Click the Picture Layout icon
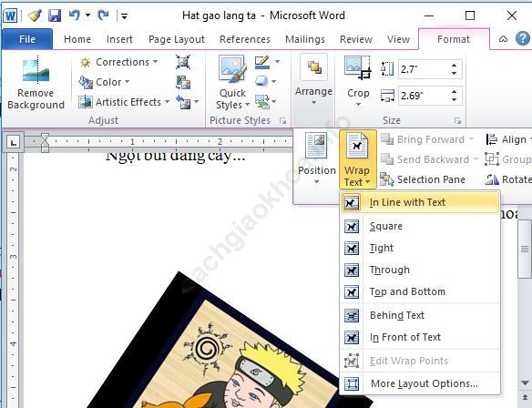Viewport: 532px width, 408px height. coord(262,101)
